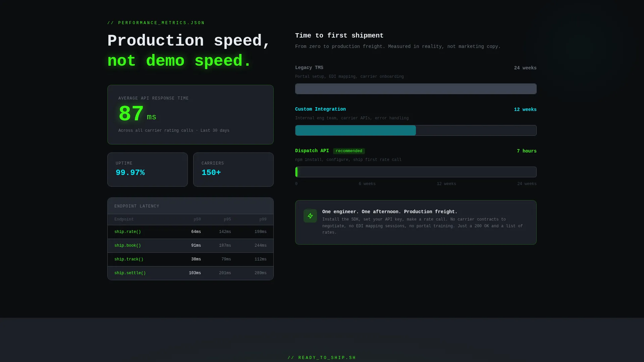Click the '7 hours' duration value
The image size is (644, 362).
pyautogui.click(x=527, y=151)
